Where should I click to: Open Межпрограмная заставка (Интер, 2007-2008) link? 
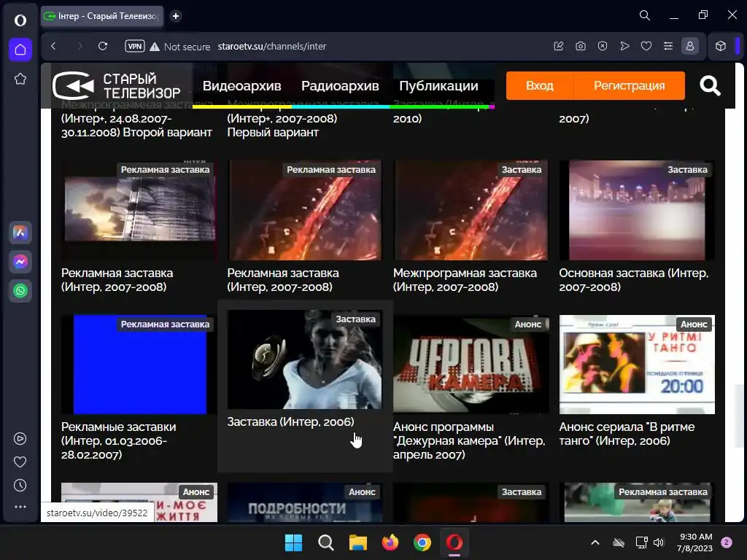tap(465, 280)
